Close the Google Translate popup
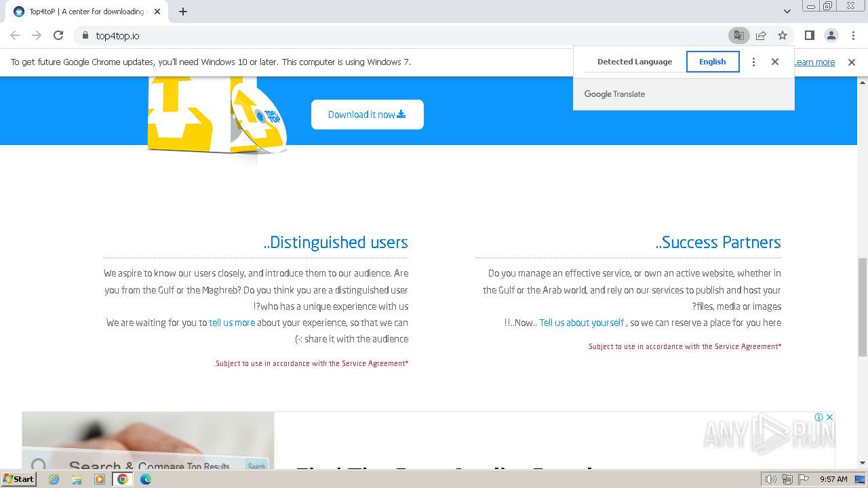868x488 pixels. tap(775, 62)
